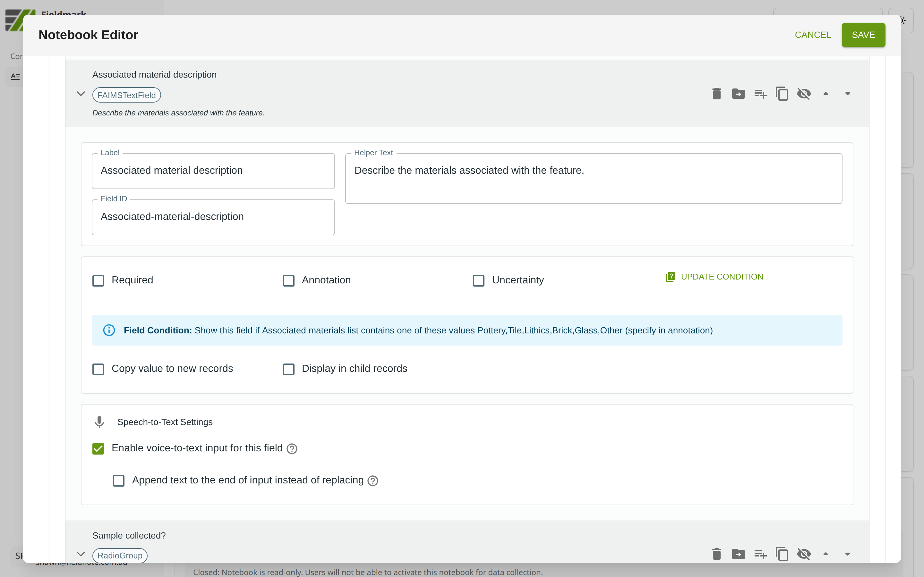The image size is (924, 577).
Task: Add a field below Associated material description
Action: [760, 94]
